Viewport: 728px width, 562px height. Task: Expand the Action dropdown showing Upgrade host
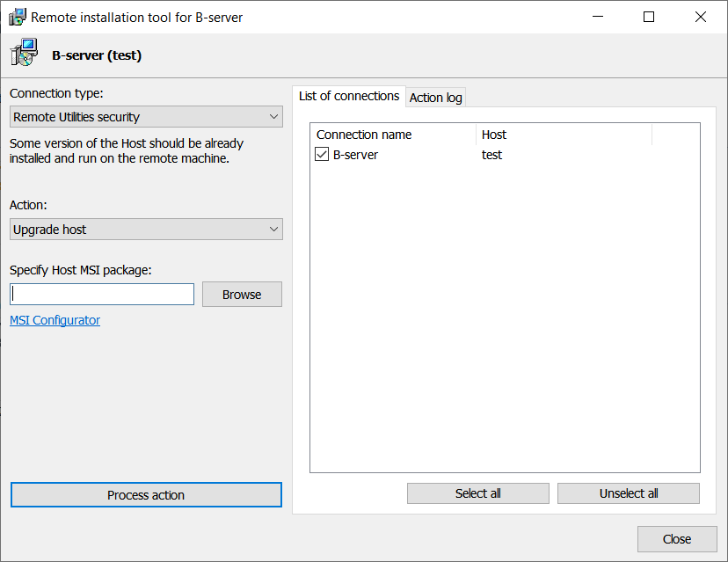click(146, 230)
